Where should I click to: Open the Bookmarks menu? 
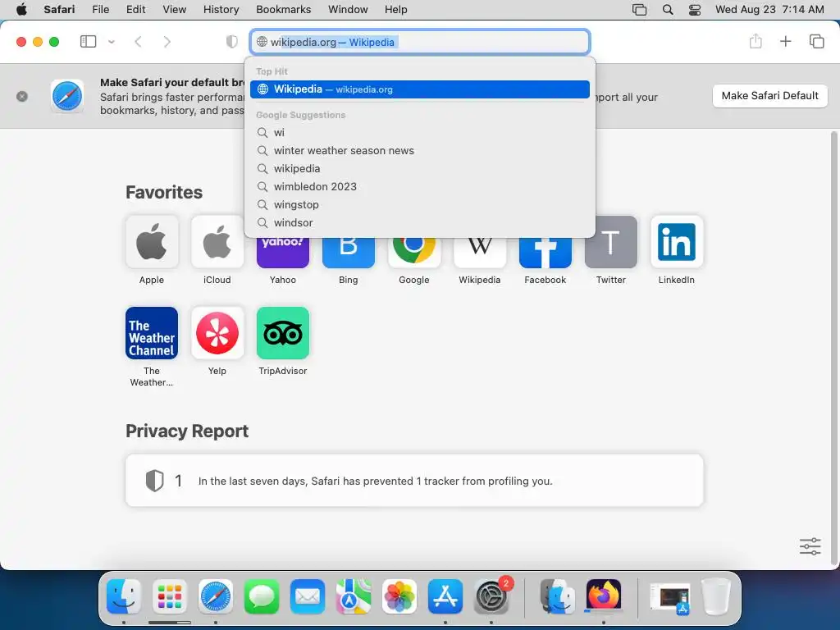point(283,9)
